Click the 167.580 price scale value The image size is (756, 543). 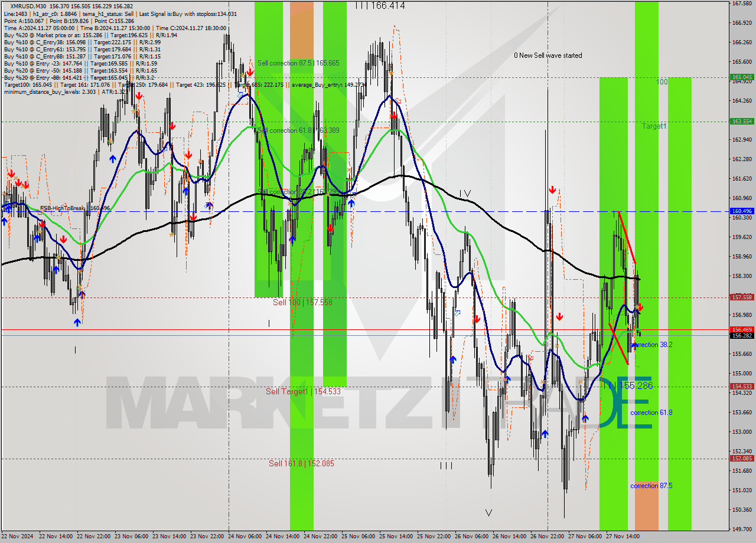coord(742,4)
